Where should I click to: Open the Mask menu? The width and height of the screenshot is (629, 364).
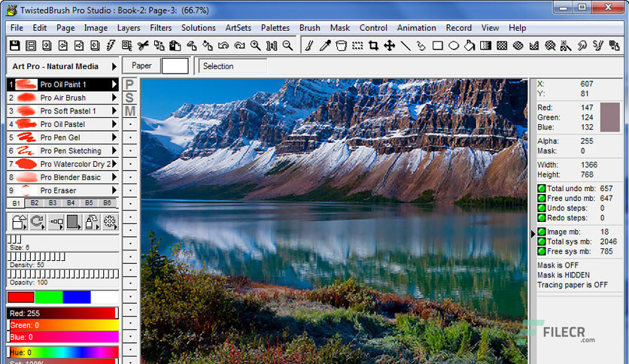tap(340, 28)
